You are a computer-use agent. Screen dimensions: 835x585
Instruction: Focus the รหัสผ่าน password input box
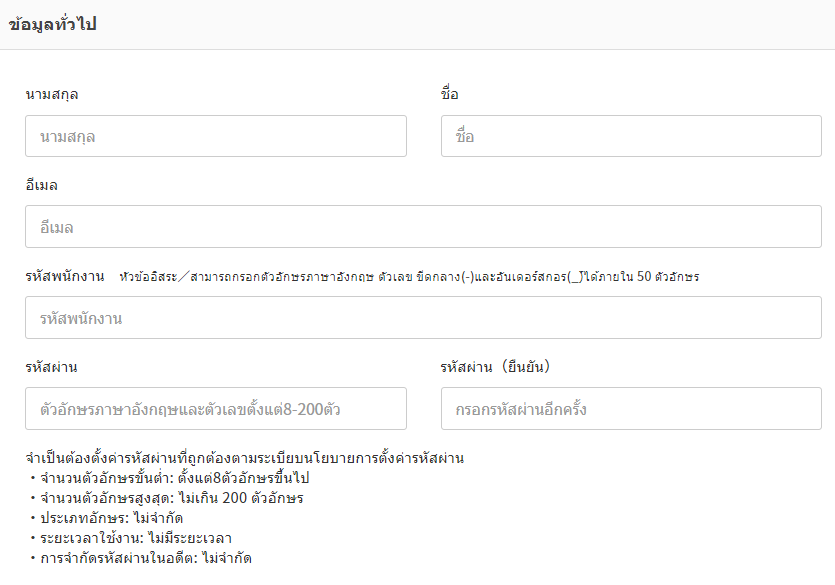215,409
